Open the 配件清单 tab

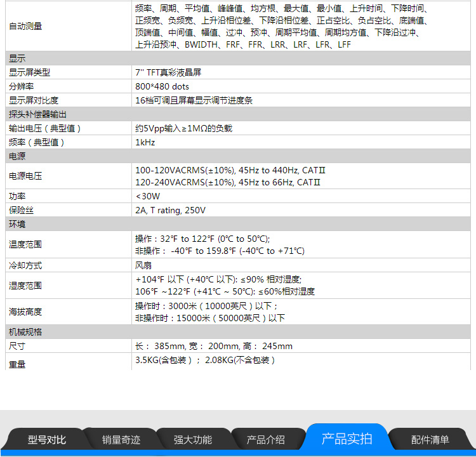point(430,440)
